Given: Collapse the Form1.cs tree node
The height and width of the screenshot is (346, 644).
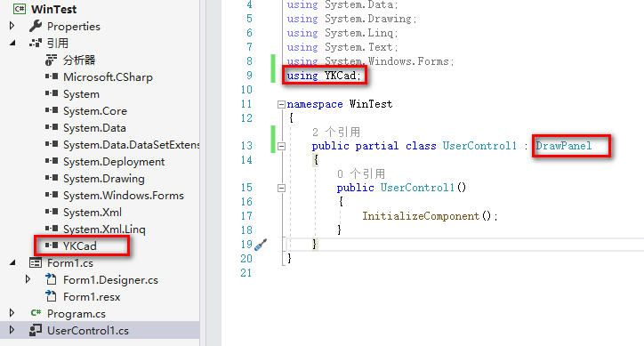Looking at the screenshot, I should click(12, 262).
